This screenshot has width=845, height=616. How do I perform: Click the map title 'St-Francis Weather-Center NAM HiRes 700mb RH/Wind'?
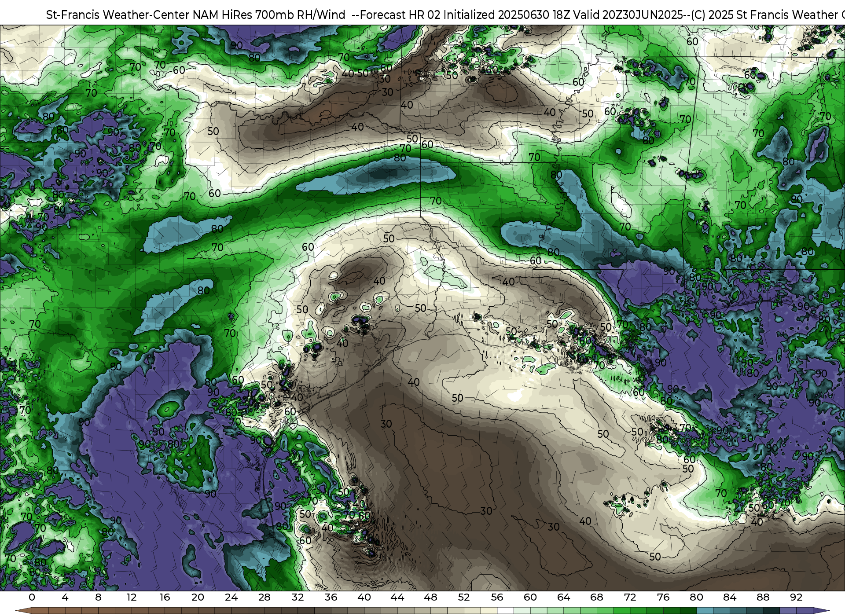pos(195,15)
